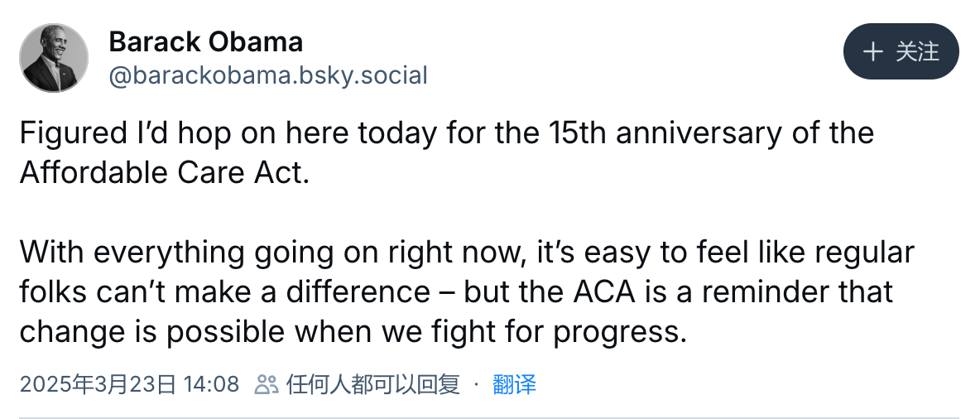Follow the account with 关注 button
The image size is (980, 419).
tap(901, 51)
